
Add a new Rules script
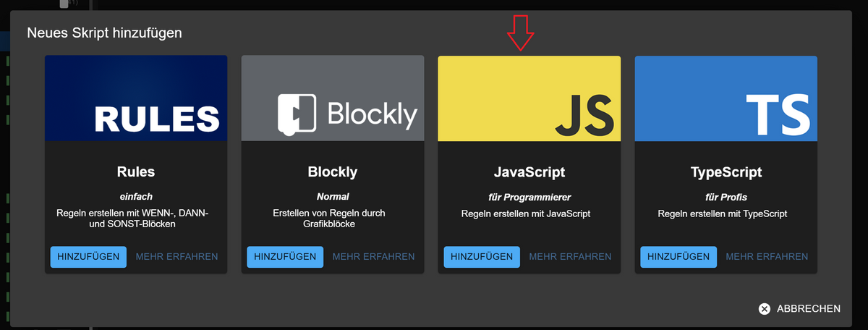88,257
